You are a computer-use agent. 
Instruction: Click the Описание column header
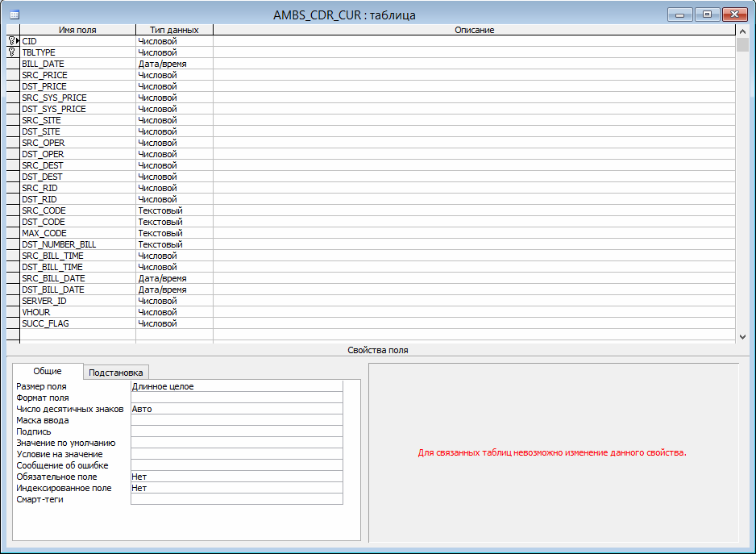click(475, 30)
